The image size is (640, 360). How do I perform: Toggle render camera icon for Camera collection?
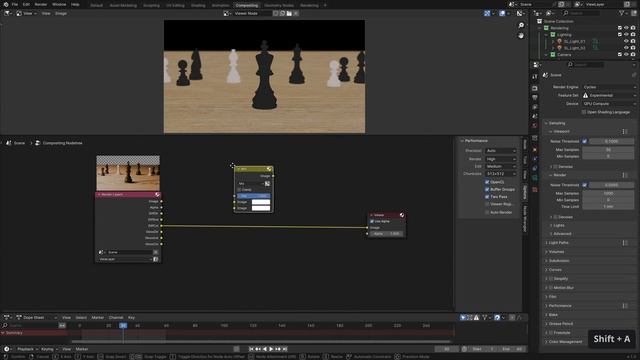633,54
